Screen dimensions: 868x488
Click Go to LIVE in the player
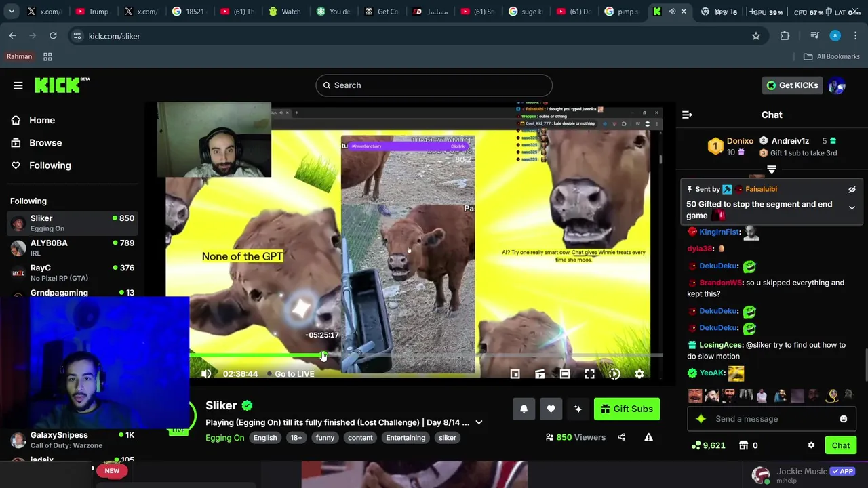(294, 374)
